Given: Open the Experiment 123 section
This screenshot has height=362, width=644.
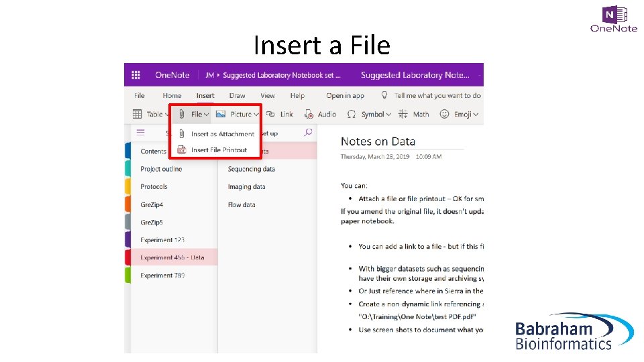Looking at the screenshot, I should [x=162, y=240].
